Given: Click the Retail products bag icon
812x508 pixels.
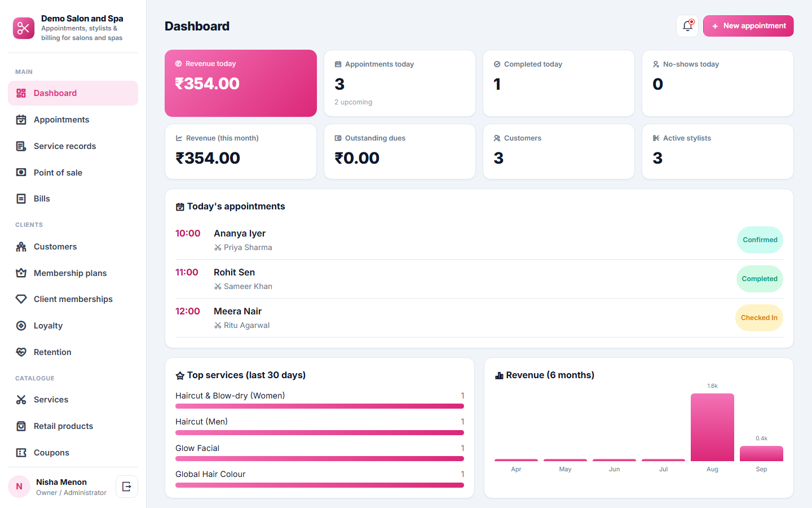Looking at the screenshot, I should pos(21,426).
